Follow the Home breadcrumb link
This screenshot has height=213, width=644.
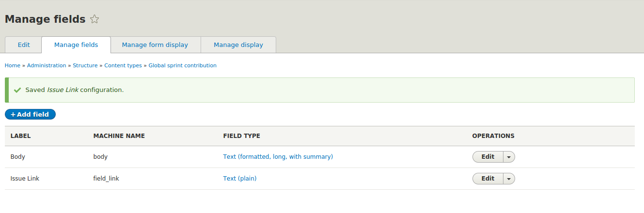coord(13,65)
